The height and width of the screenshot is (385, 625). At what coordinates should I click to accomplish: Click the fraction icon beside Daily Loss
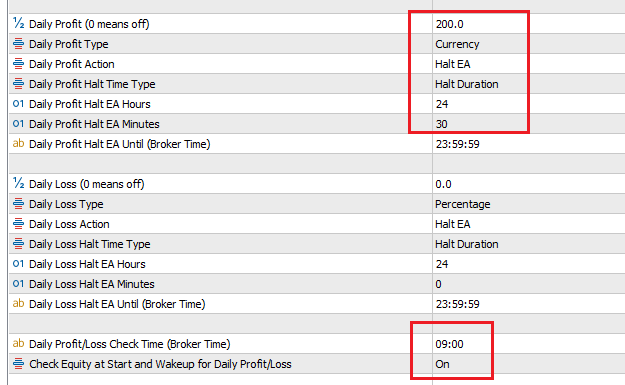[18, 183]
